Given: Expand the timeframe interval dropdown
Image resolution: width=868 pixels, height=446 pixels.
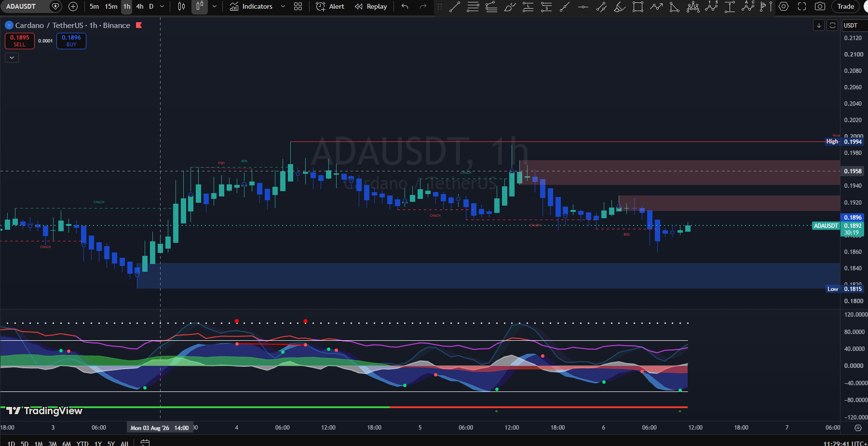Looking at the screenshot, I should click(x=162, y=6).
